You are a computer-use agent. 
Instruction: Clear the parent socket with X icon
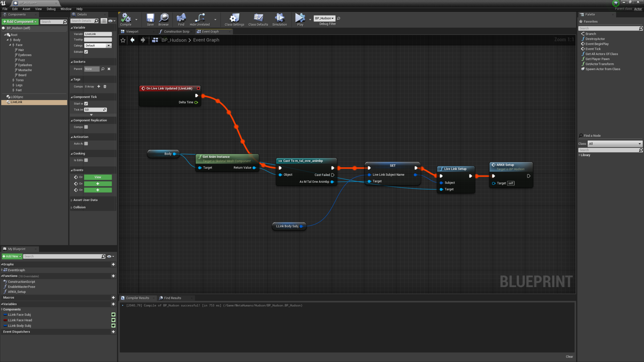(x=109, y=69)
